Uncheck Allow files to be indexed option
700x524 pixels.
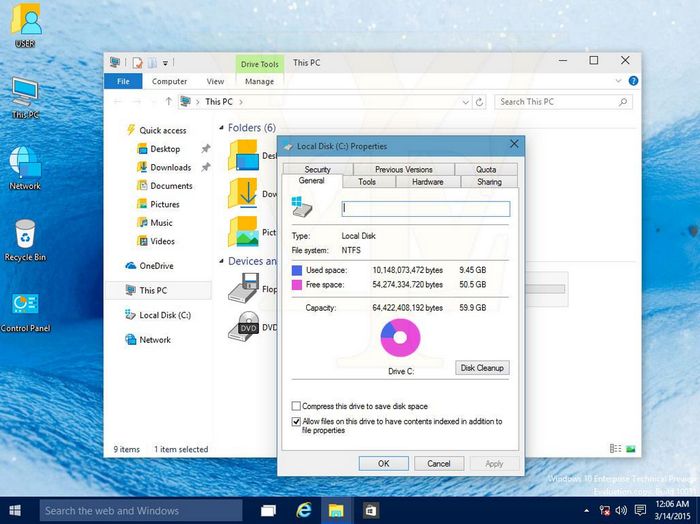pos(296,422)
